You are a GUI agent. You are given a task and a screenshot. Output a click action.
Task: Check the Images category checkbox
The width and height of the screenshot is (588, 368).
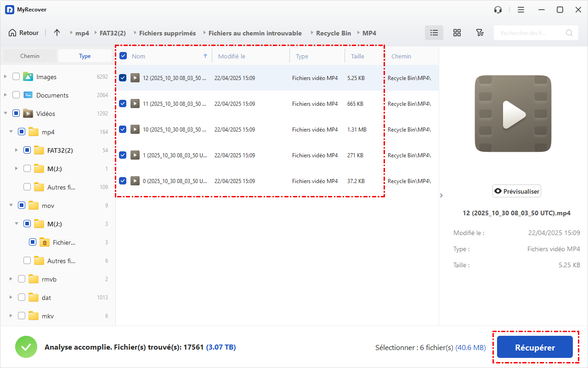click(16, 77)
